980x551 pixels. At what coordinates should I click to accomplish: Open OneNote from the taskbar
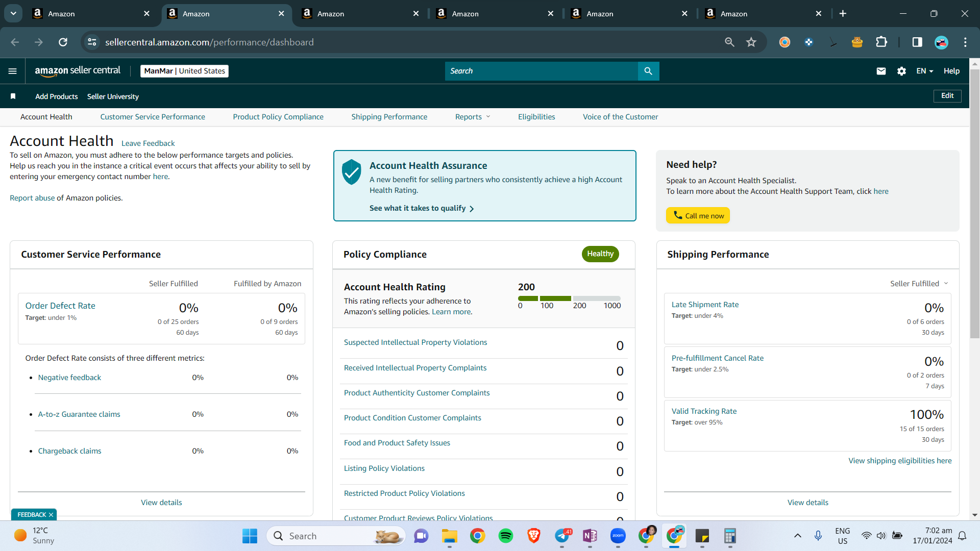590,536
